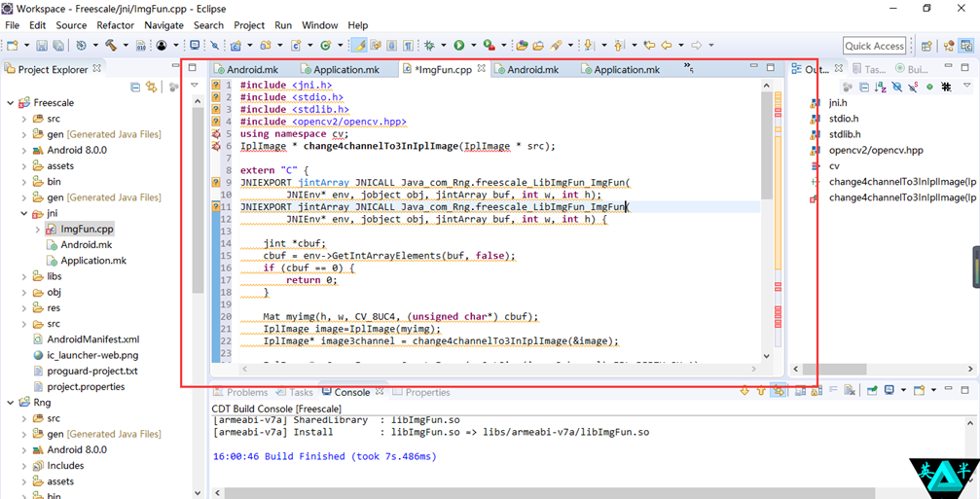Select AndroidManifest.xml in the project tree
The height and width of the screenshot is (499, 980).
pos(92,339)
